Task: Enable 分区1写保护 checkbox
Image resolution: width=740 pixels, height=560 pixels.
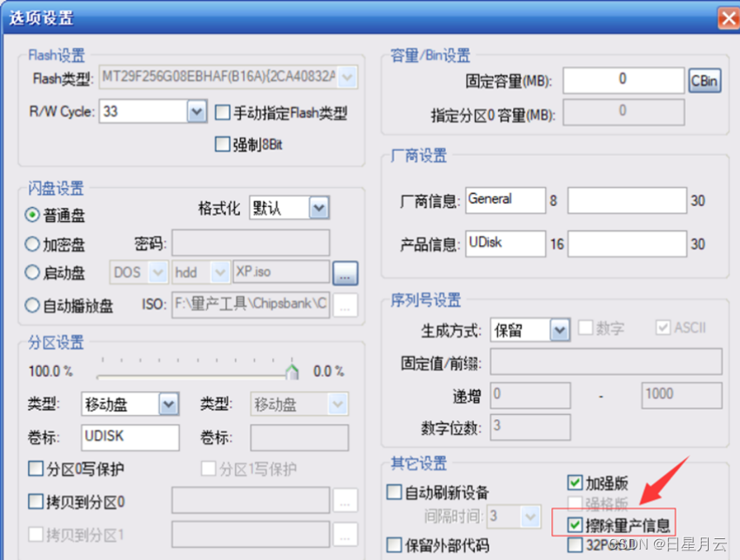Action: 208,469
